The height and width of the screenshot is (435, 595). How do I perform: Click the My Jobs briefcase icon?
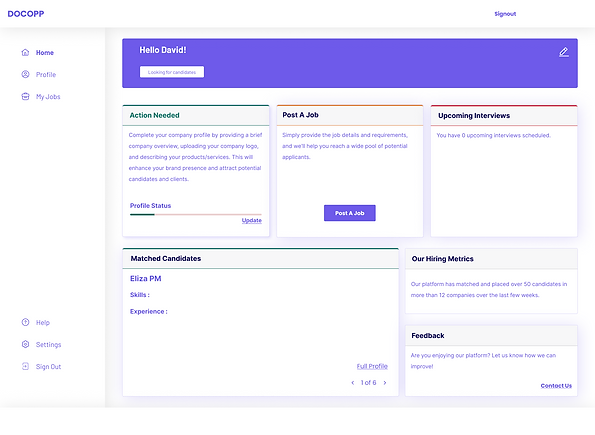25,96
